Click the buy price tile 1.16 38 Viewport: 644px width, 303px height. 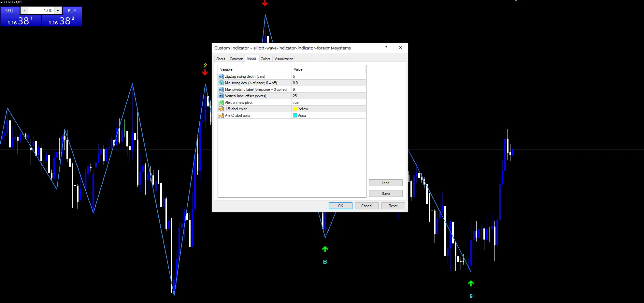coord(62,21)
